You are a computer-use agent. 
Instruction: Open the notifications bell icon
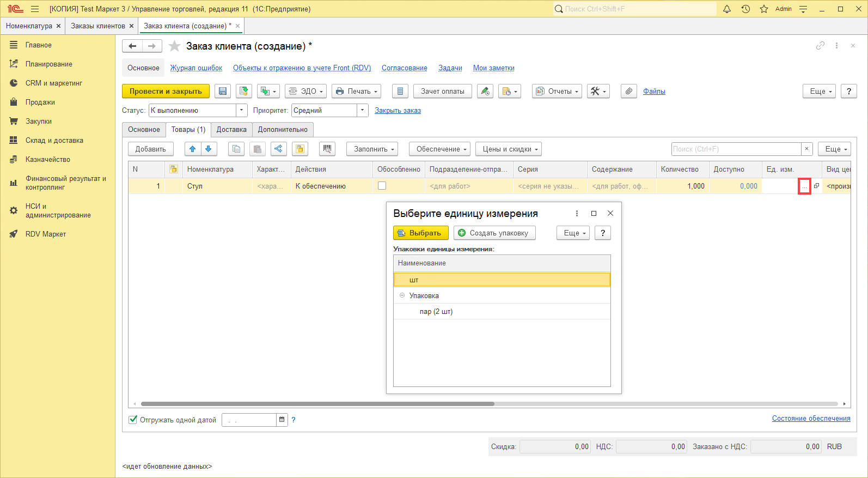pyautogui.click(x=726, y=9)
